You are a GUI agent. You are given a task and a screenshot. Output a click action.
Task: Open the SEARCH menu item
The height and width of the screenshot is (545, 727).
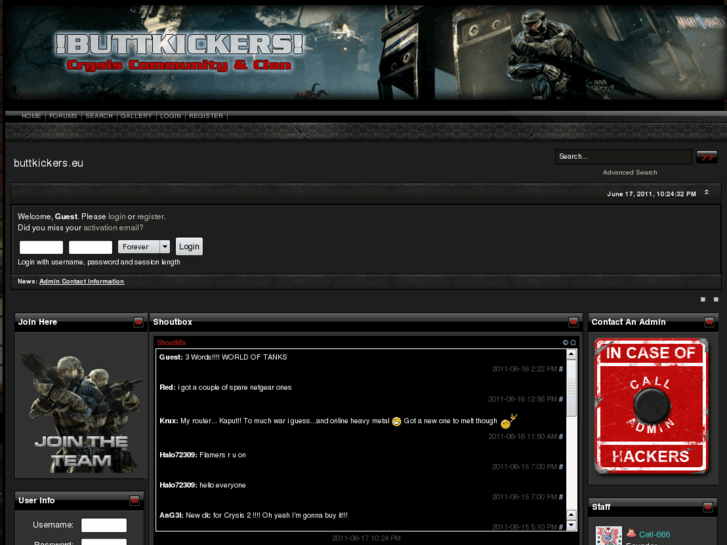(x=99, y=116)
